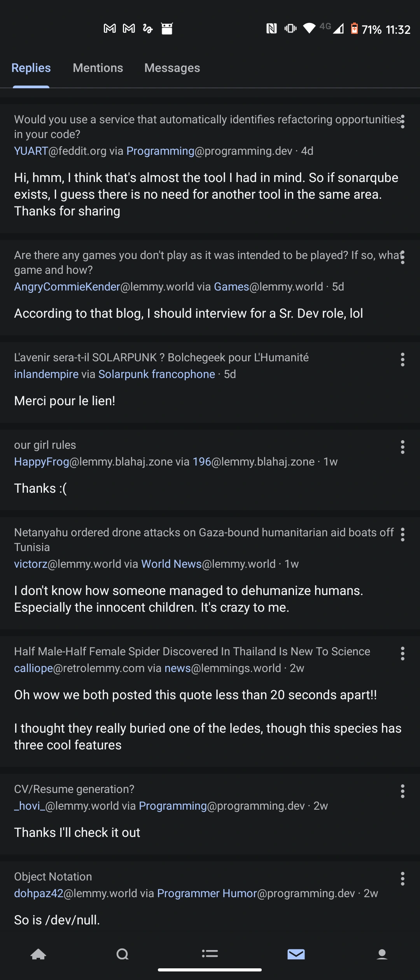Tap the Search magnifier icon

point(122,954)
